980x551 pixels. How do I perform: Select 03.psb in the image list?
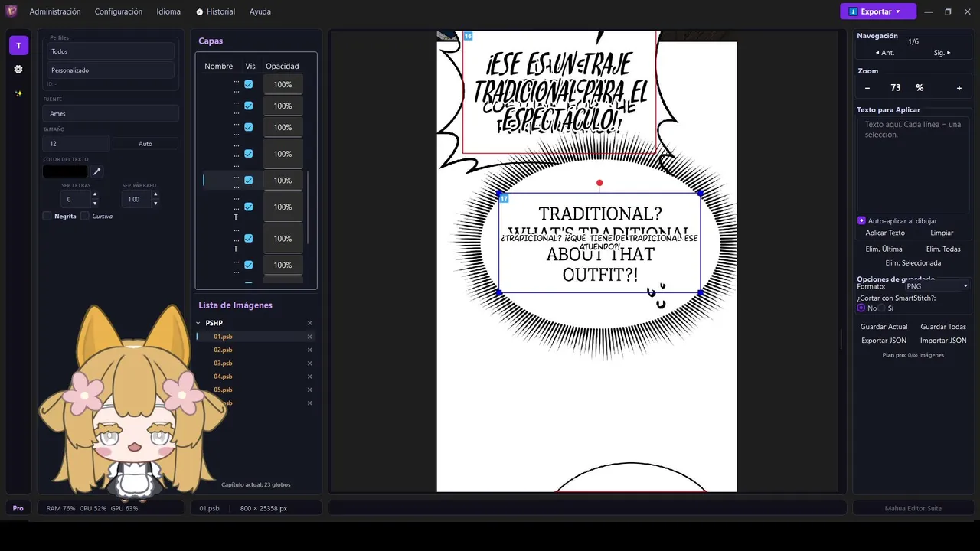pyautogui.click(x=223, y=364)
